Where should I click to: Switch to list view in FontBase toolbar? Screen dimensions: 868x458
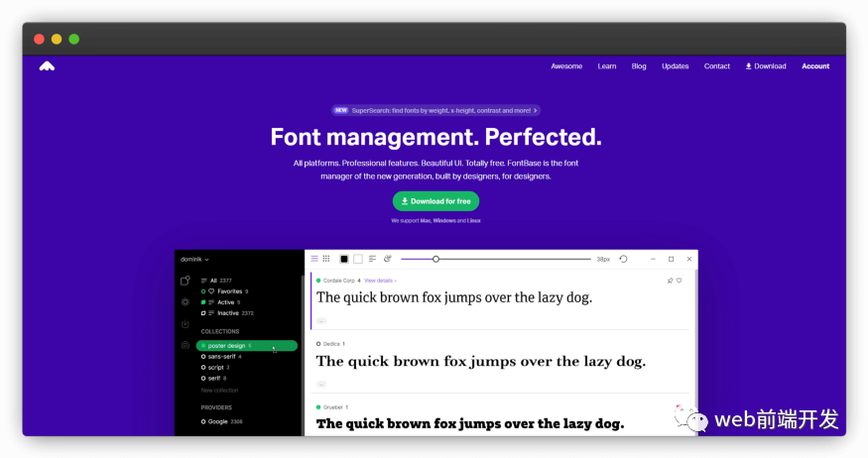tap(314, 259)
